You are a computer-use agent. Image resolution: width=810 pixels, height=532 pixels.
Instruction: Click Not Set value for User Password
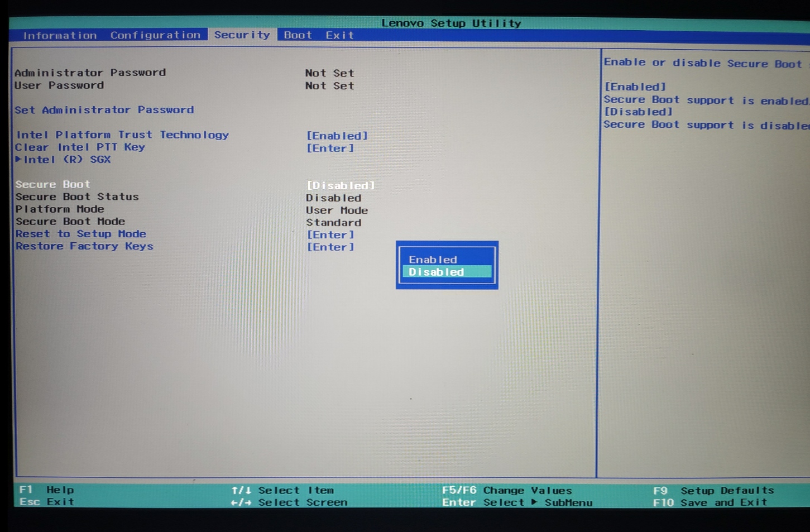point(329,86)
